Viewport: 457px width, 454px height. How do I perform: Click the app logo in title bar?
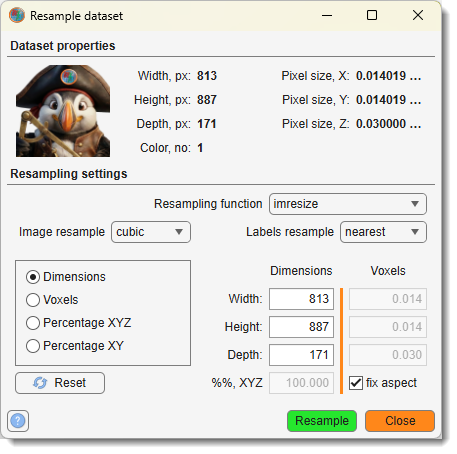pyautogui.click(x=17, y=15)
